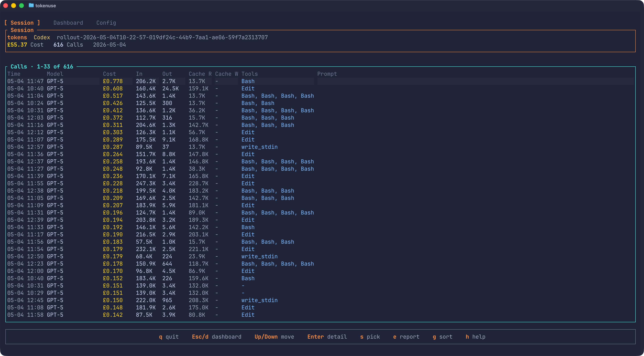
Task: Switch to the Dashboard tab
Action: (x=68, y=23)
